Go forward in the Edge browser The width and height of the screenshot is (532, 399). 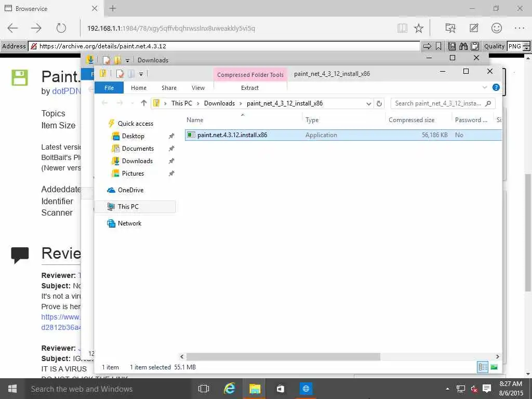click(x=36, y=28)
